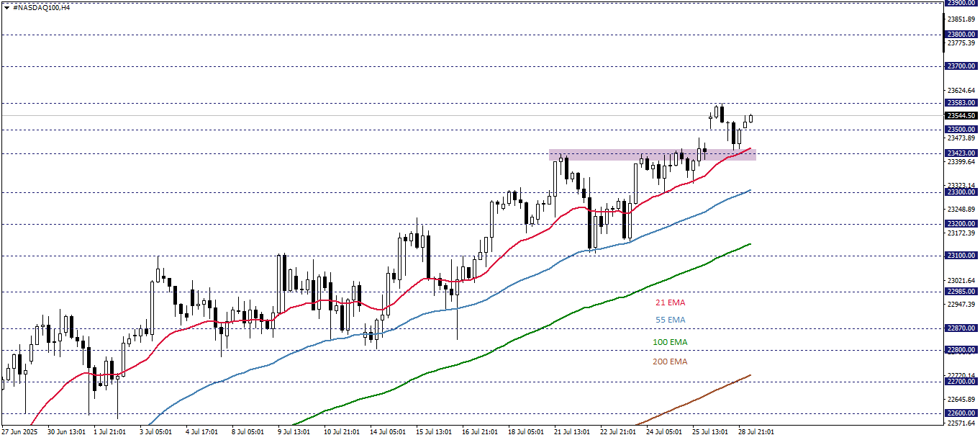Select the 23100.00 price level label

[961, 256]
